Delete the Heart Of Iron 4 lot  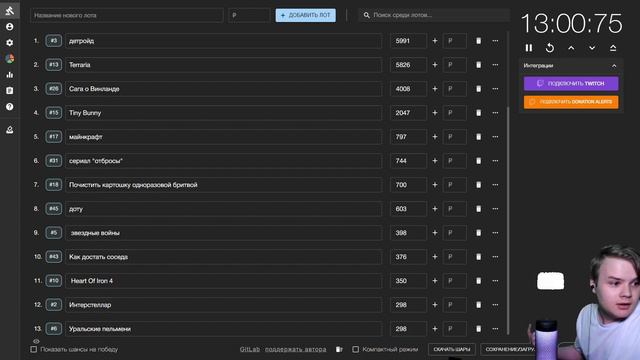[478, 281]
